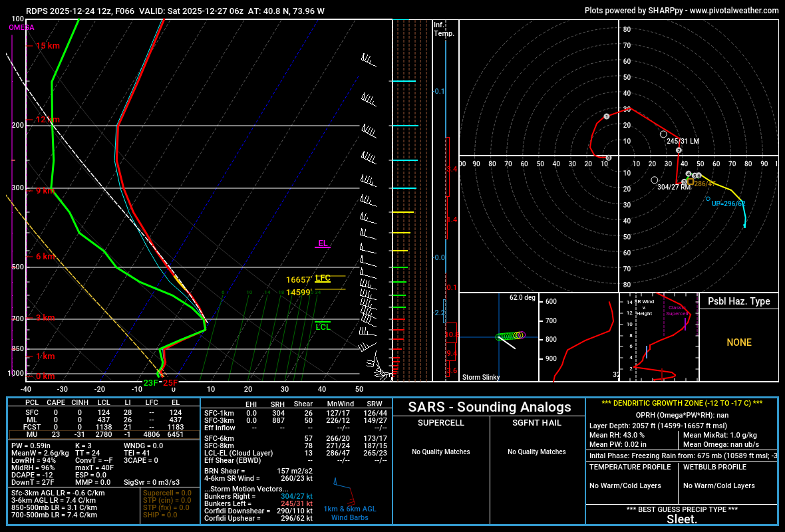Click the 245/31 LM marker on hodograph
This screenshot has width=785, height=532.
tap(663, 135)
